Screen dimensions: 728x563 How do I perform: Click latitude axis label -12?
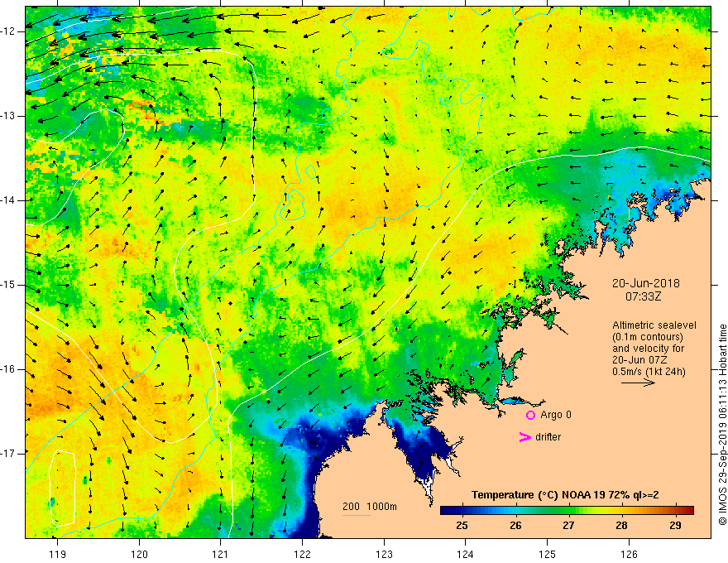click(x=8, y=31)
